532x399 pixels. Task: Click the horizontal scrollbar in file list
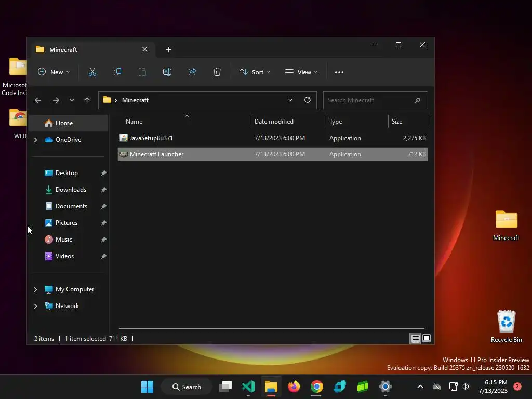coord(271,328)
